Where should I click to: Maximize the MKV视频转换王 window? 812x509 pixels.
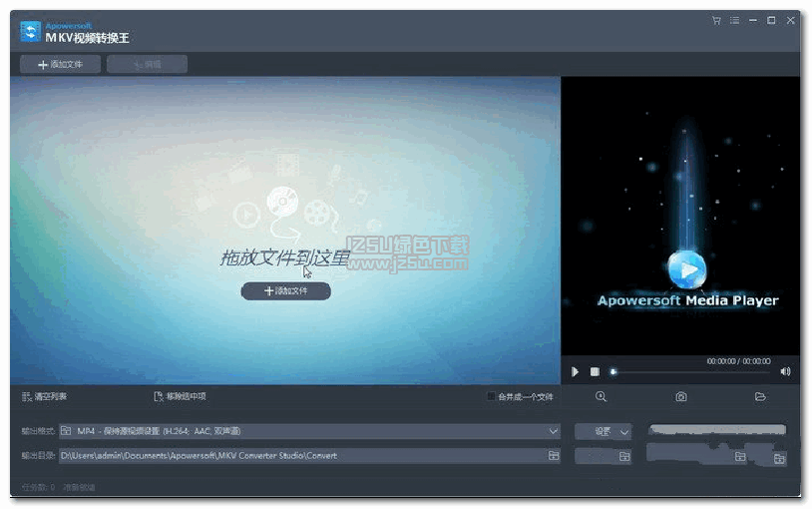pos(771,21)
